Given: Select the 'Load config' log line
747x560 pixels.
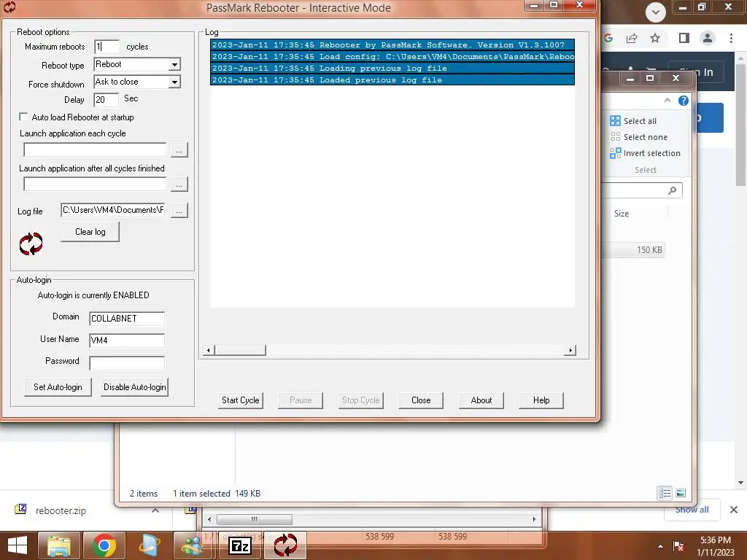Looking at the screenshot, I should (x=392, y=57).
